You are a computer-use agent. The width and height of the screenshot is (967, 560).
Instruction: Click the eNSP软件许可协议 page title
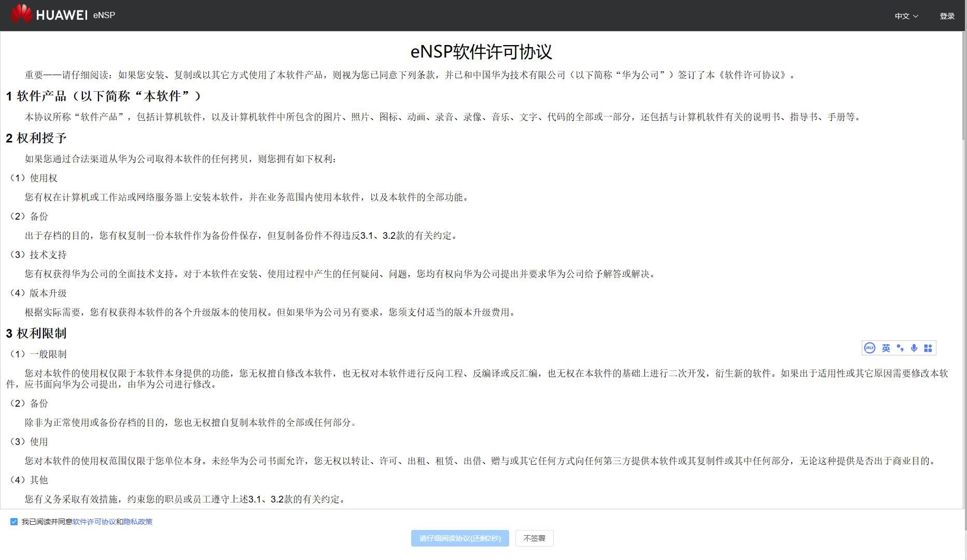[x=481, y=52]
